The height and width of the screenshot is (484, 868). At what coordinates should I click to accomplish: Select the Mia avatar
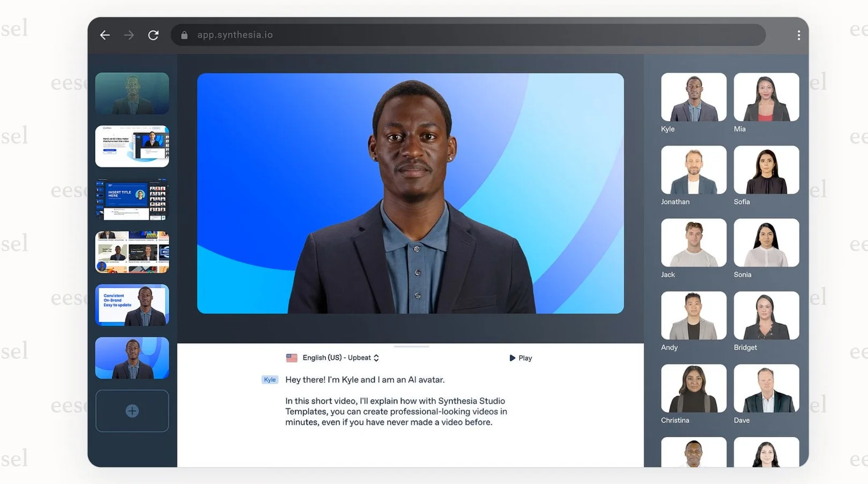point(766,98)
